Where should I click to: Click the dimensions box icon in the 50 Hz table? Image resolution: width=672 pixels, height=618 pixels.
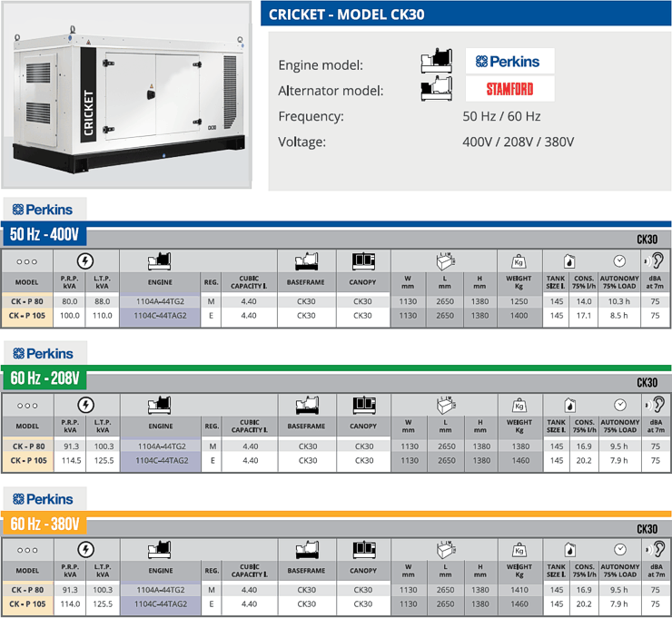coord(445,260)
